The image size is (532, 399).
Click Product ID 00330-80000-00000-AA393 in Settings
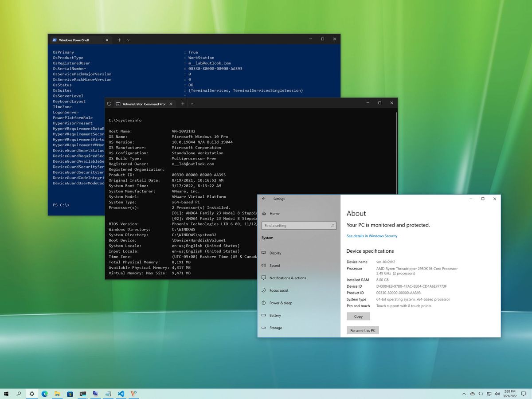coord(399,293)
